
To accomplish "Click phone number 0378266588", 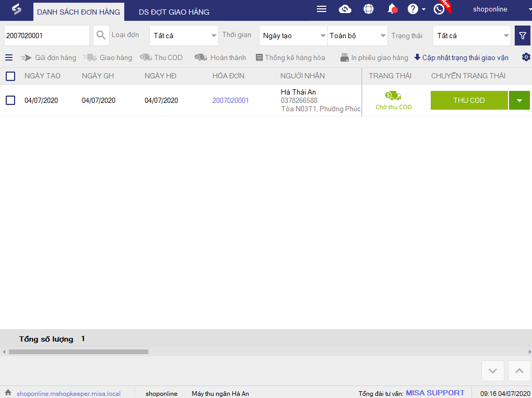I will point(299,100).
